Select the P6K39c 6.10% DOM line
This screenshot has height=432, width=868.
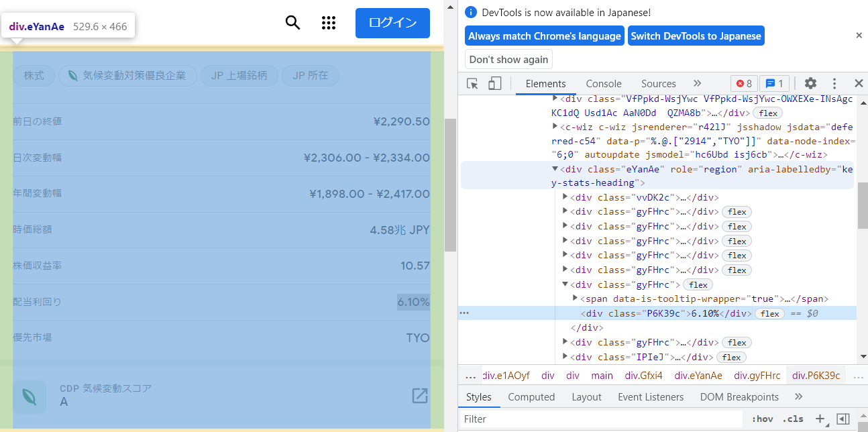tap(658, 313)
